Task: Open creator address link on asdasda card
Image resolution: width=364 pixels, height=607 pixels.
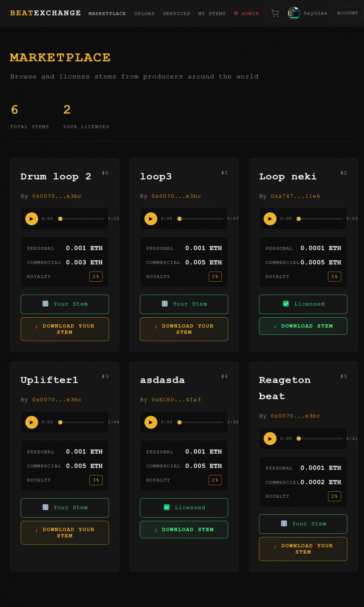Action: [x=176, y=400]
